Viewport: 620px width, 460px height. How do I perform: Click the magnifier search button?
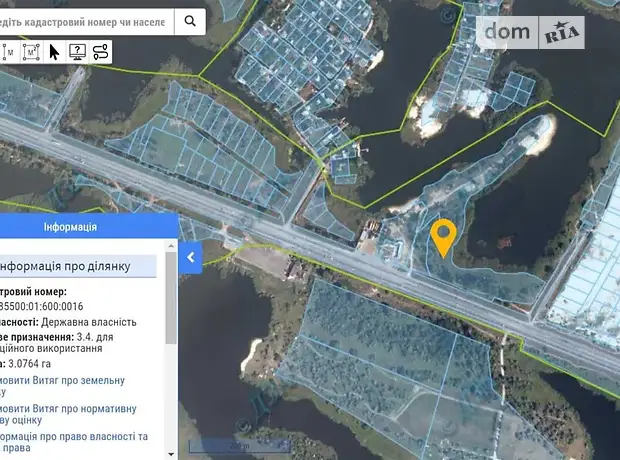[x=190, y=21]
